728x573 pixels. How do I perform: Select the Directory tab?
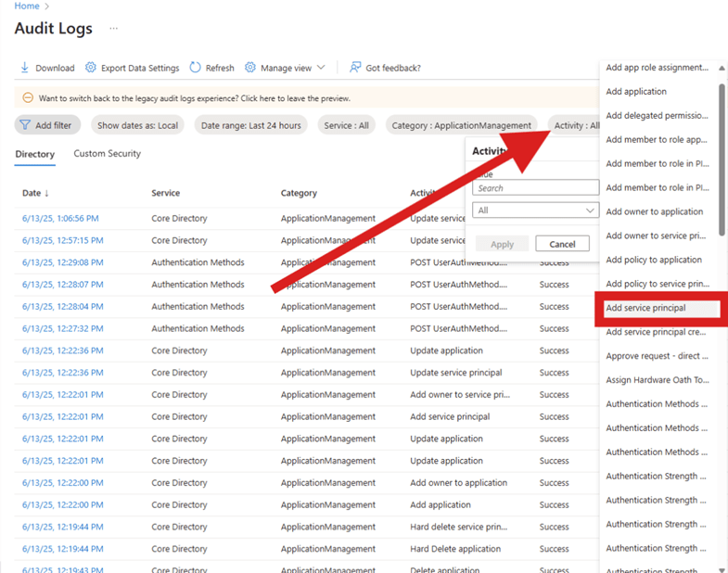coord(34,154)
